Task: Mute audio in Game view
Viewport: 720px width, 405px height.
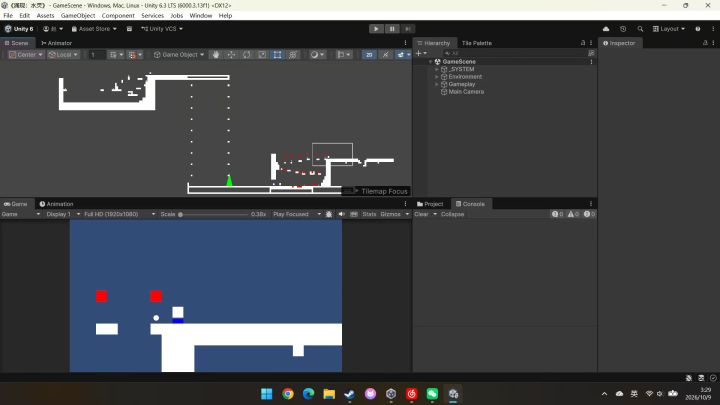Action: point(341,214)
